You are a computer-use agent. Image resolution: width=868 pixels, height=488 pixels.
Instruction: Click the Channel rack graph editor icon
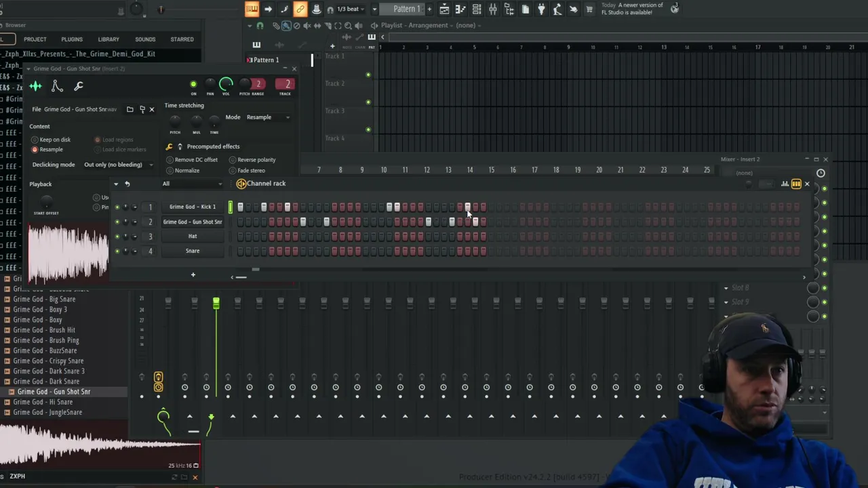(x=785, y=184)
